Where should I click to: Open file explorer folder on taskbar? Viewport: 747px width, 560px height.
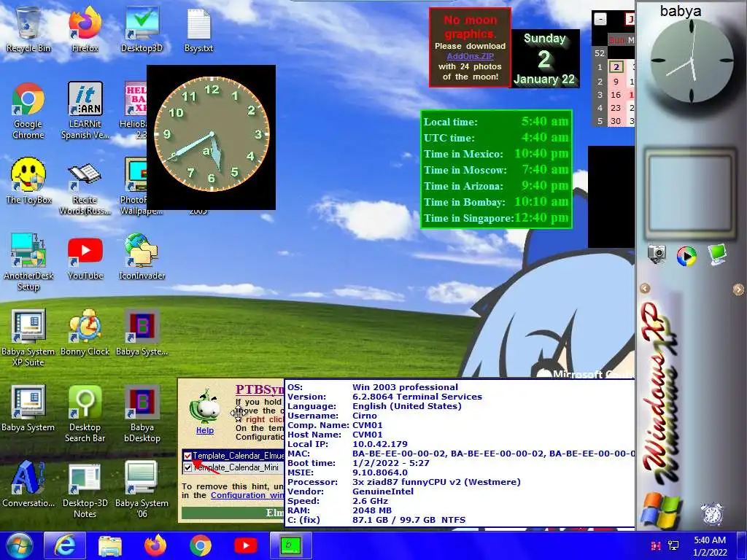110,545
